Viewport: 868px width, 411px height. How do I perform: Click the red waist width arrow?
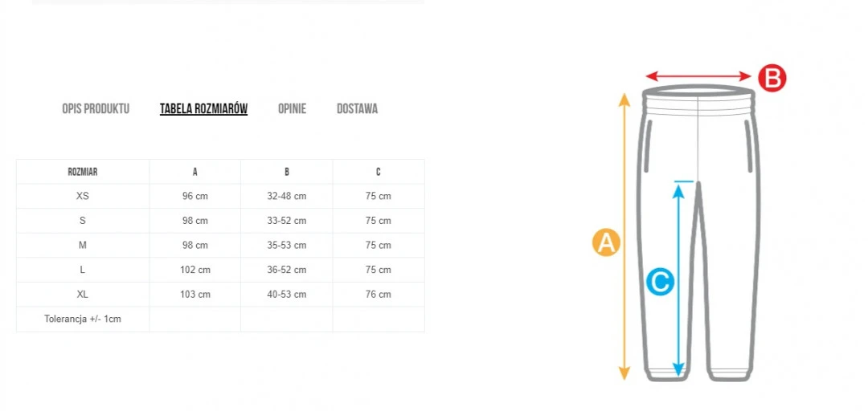(x=698, y=76)
